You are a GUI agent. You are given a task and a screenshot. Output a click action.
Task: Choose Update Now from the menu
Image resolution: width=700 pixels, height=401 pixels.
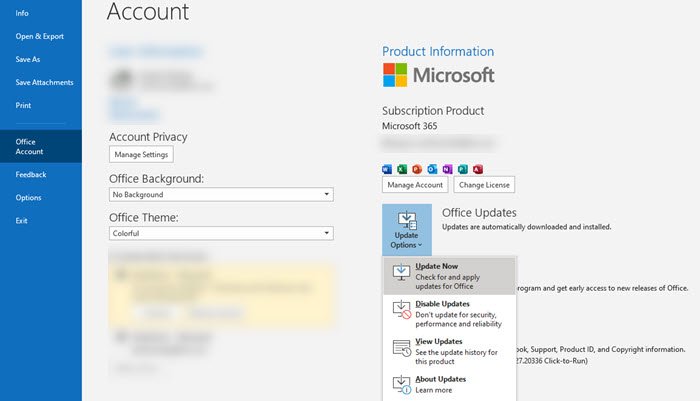click(x=448, y=274)
